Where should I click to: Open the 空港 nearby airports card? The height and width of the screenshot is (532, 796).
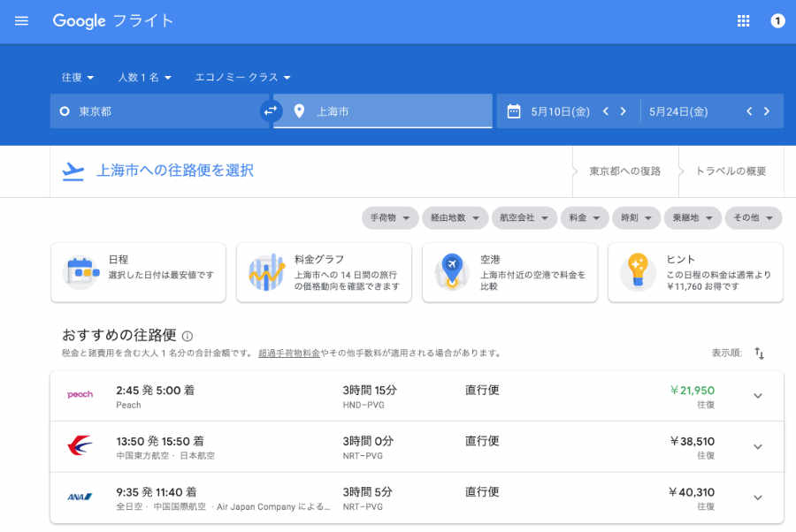(x=509, y=272)
